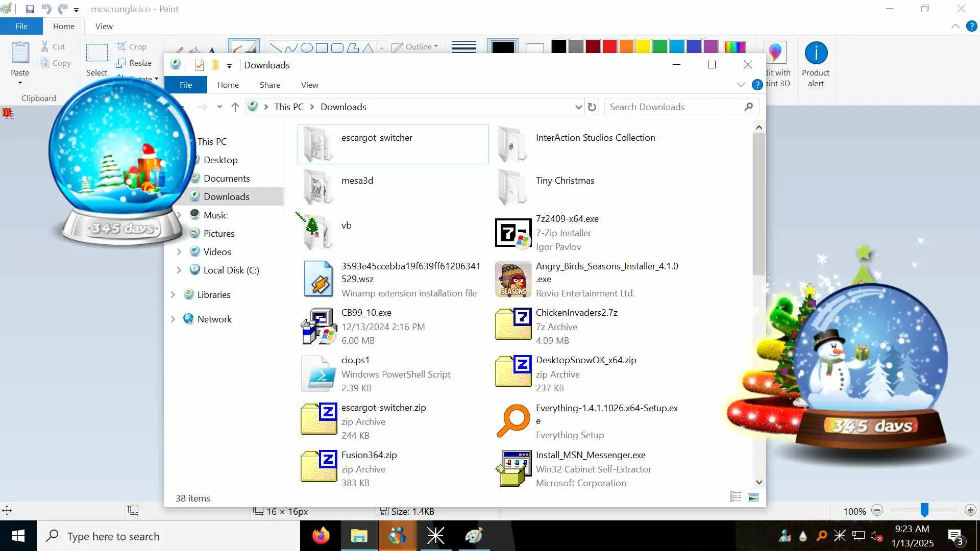The image size is (980, 551).
Task: Open the Share tab in Explorer
Action: [269, 85]
